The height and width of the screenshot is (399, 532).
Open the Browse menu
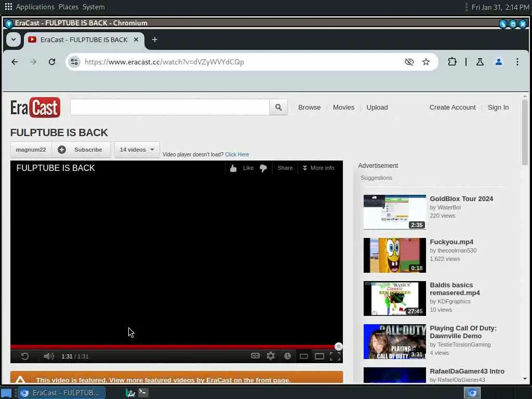(x=310, y=107)
